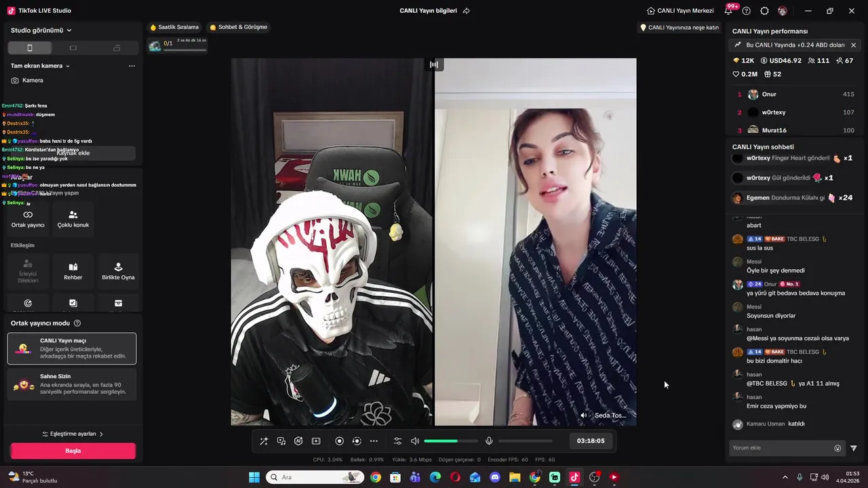Open CANLI Yayın Merkezi
The image size is (868, 488).
(x=680, y=11)
